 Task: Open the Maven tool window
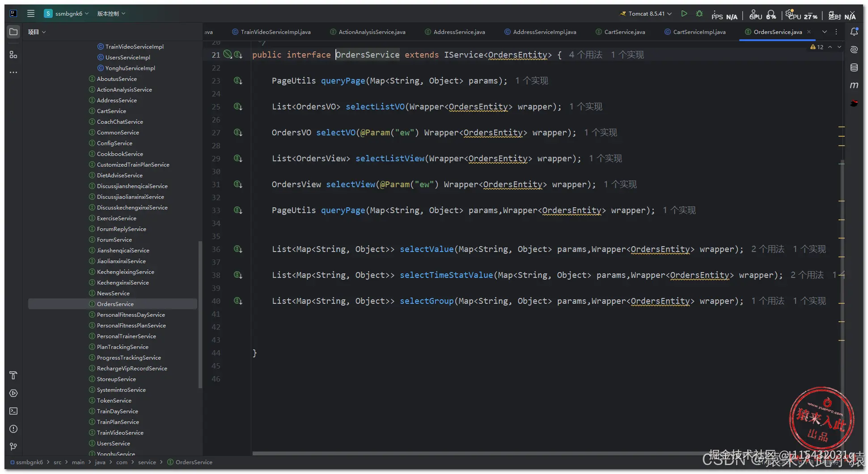coord(854,85)
